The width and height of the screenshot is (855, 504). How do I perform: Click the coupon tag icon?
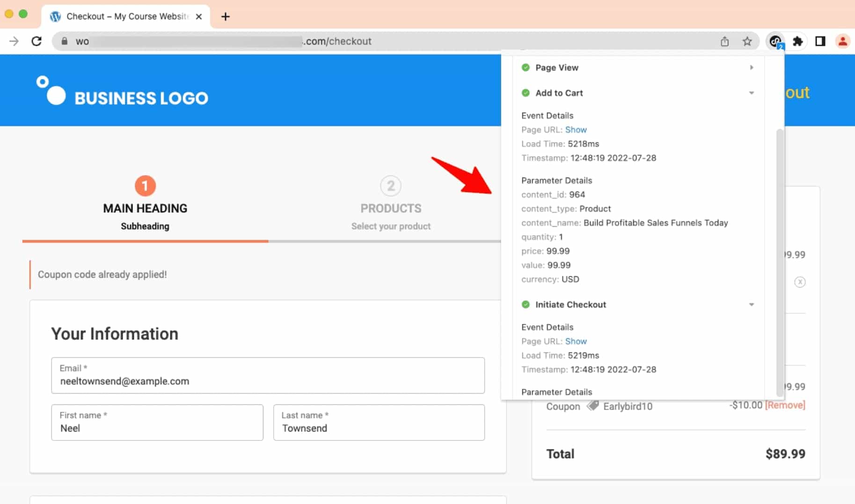[593, 405]
